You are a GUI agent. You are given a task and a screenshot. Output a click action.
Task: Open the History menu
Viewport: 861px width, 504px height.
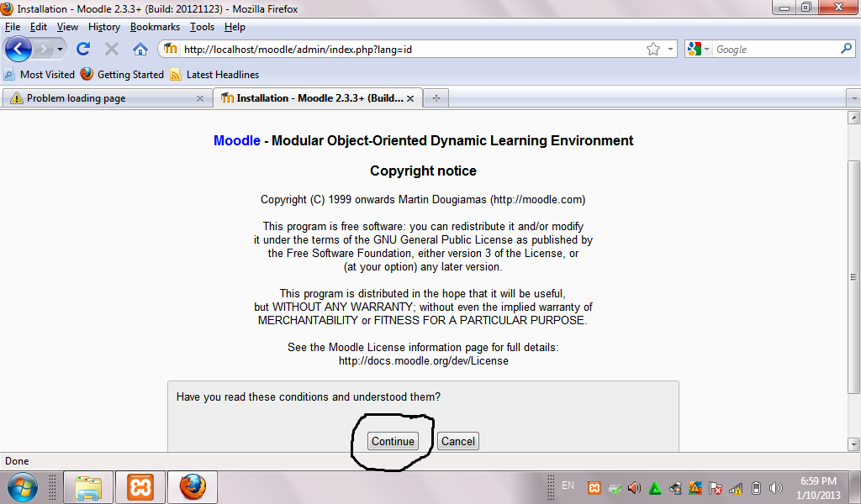[x=103, y=27]
